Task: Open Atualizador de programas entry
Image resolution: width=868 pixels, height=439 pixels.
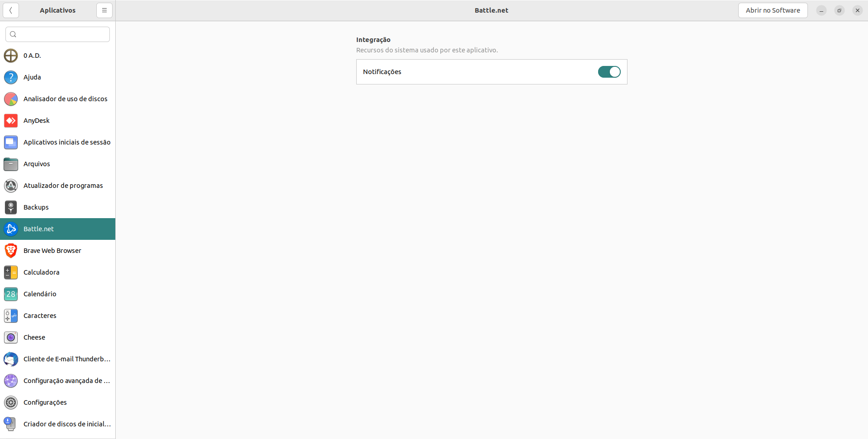Action: tap(58, 186)
